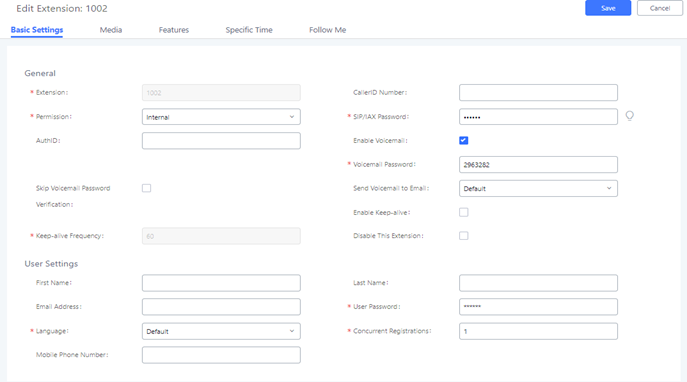Expand the Send Voicemail to Email dropdown
The width and height of the screenshot is (687, 382).
coord(538,188)
